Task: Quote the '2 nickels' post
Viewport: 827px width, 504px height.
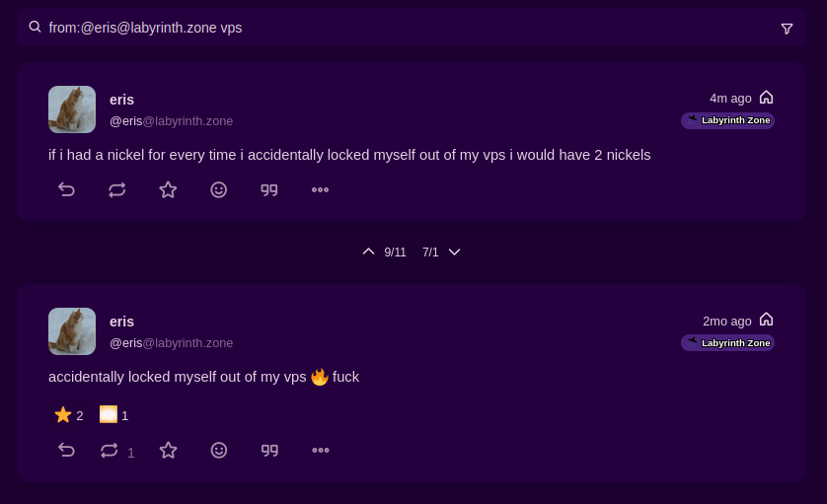Action: pyautogui.click(x=269, y=189)
